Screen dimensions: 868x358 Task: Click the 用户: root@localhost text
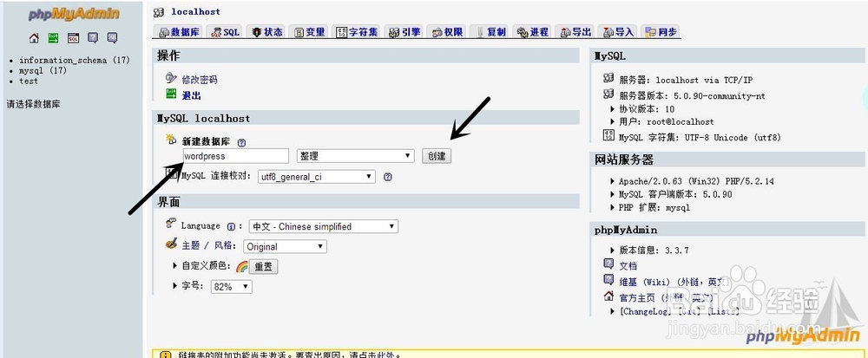[x=667, y=121]
